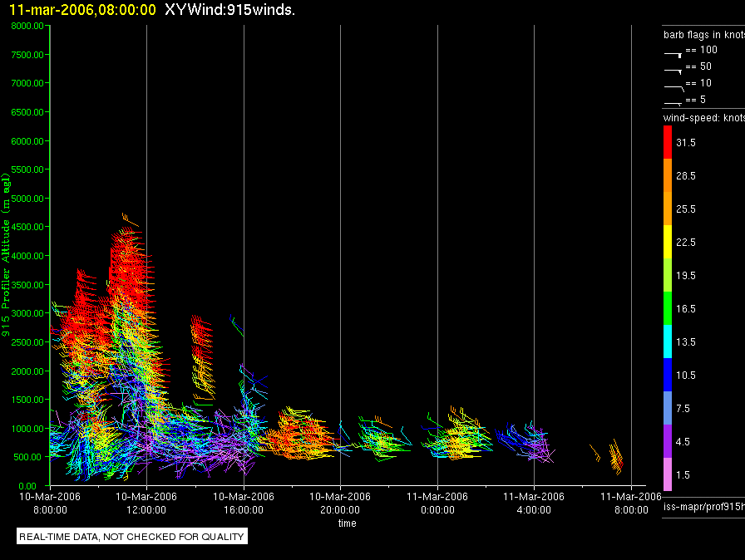The image size is (745, 560).
Task: Click the 4000.00 altitude tick label
Action: click(x=27, y=256)
